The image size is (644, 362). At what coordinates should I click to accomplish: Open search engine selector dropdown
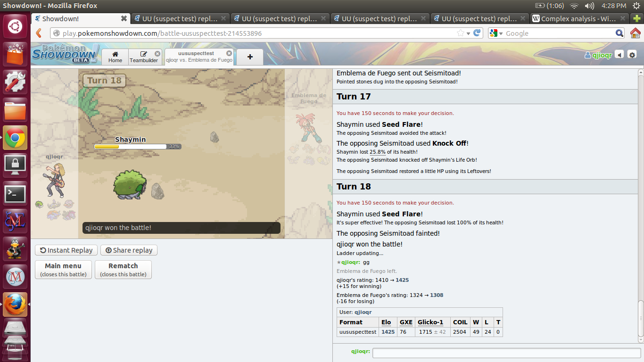point(496,33)
